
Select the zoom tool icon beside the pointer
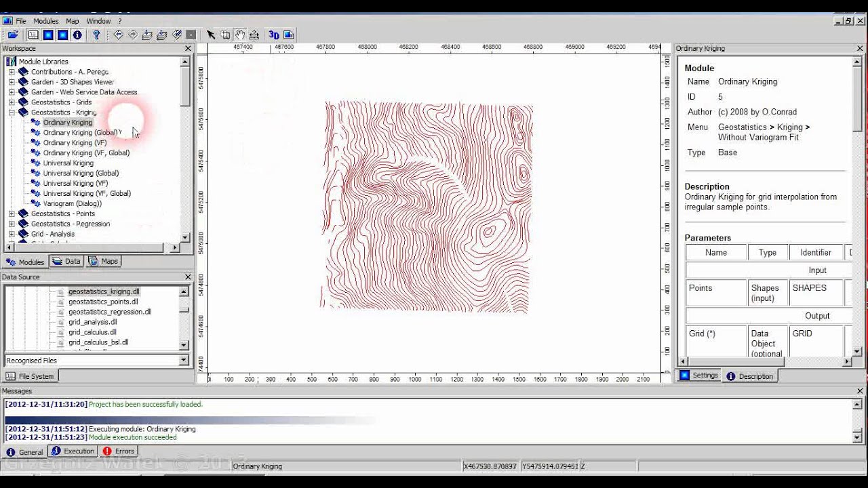(226, 35)
